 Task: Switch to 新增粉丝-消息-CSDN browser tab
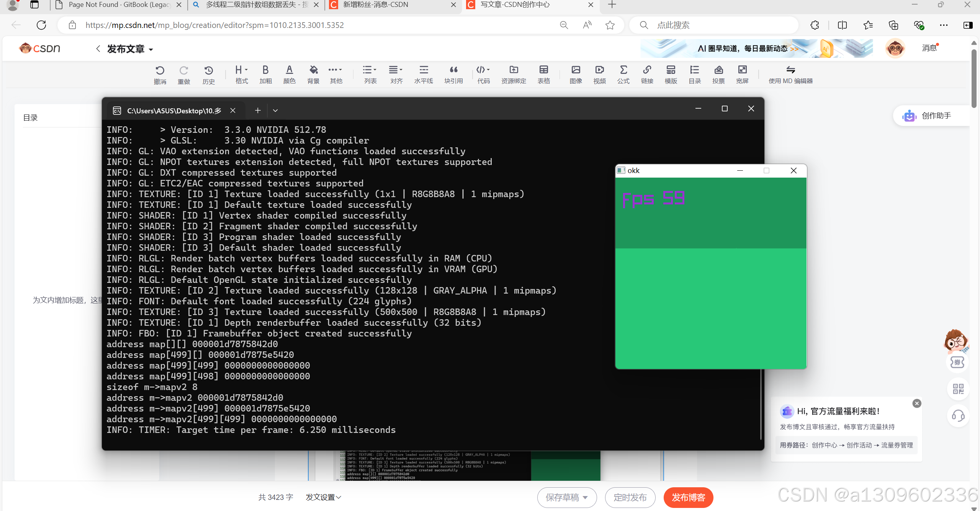pyautogui.click(x=375, y=5)
